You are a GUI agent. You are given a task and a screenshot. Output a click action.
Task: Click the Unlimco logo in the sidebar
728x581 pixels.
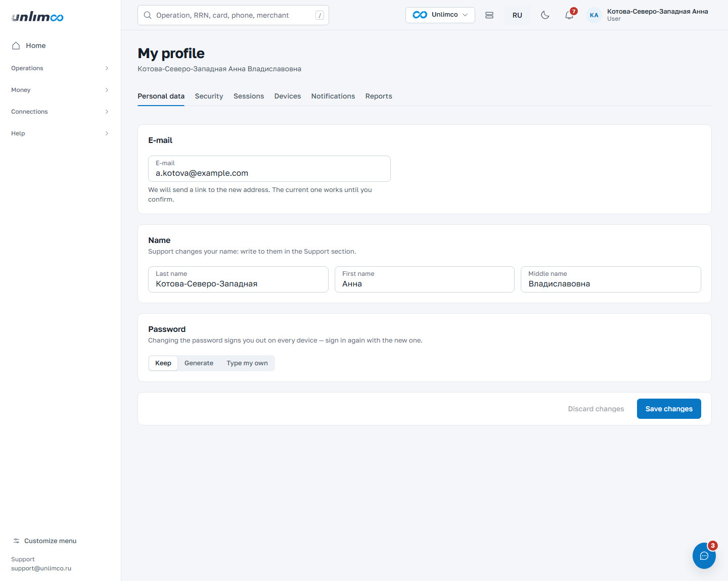37,17
